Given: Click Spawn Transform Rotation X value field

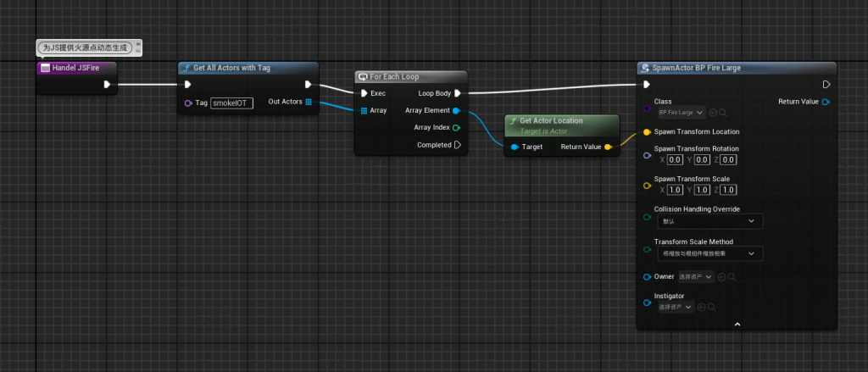Looking at the screenshot, I should point(675,159).
